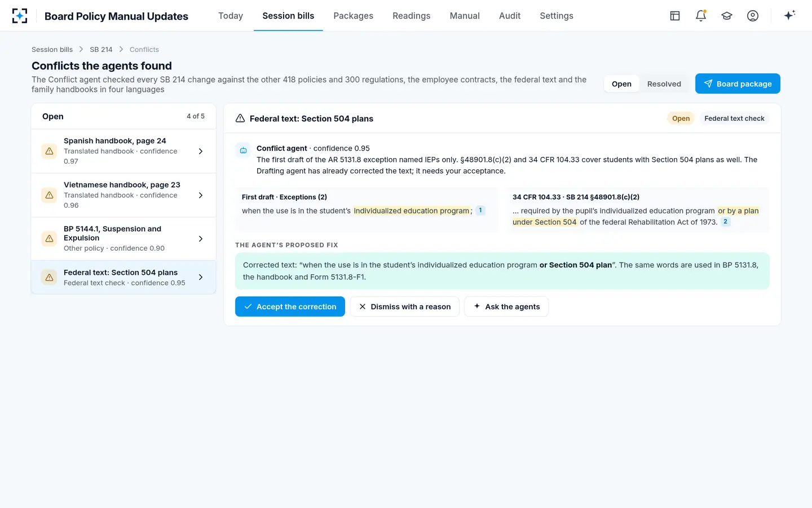
Task: Open citation marker 2 in CFR text
Action: click(725, 222)
